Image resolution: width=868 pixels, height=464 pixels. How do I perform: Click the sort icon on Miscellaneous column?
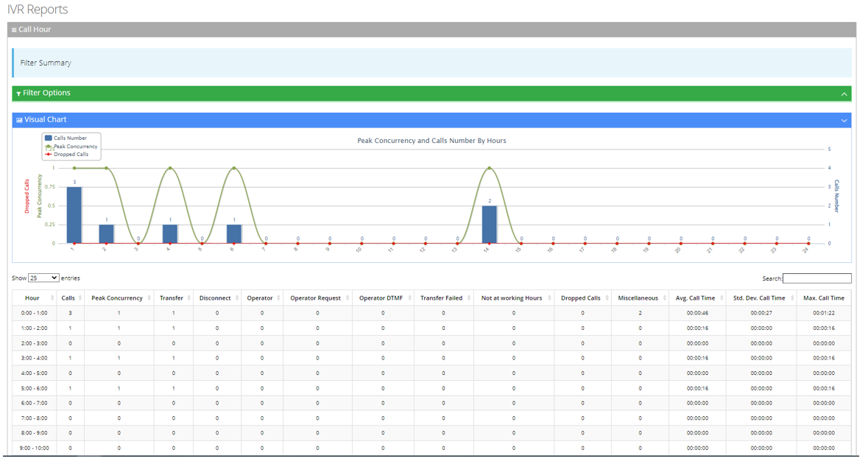664,298
